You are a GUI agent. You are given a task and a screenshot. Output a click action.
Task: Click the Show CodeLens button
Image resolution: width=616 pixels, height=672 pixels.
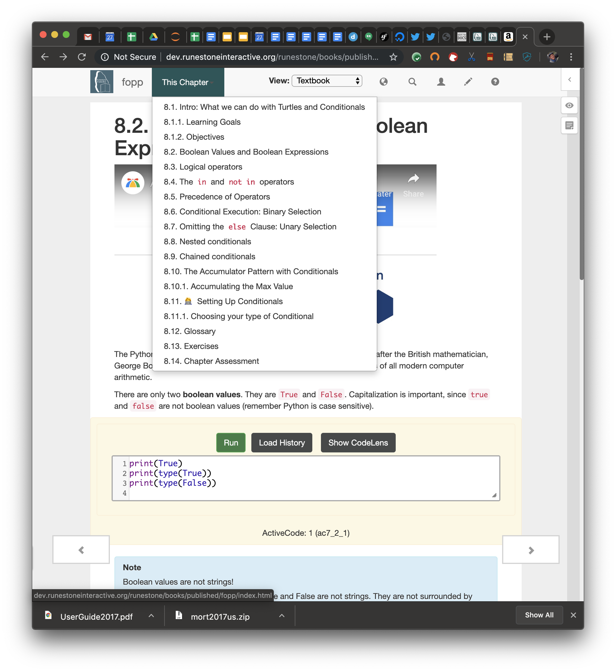pos(358,443)
